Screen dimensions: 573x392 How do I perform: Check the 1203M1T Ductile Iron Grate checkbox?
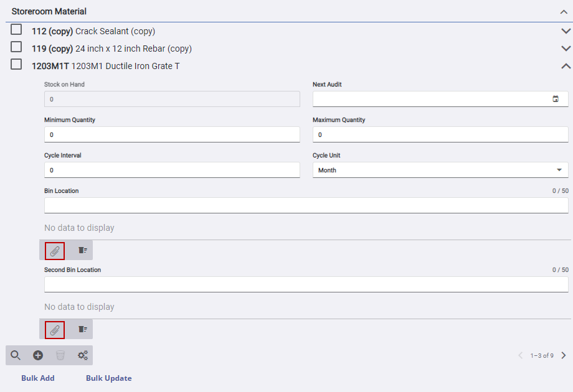tap(16, 63)
